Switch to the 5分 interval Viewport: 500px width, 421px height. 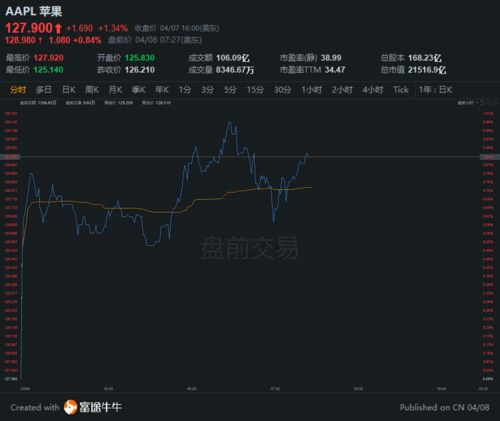230,90
